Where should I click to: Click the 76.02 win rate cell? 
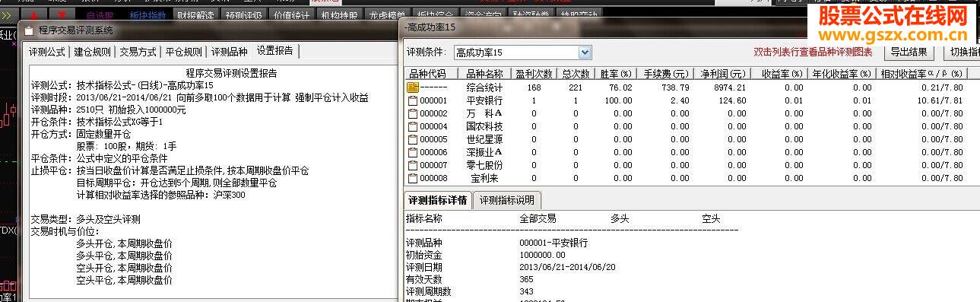[621, 87]
